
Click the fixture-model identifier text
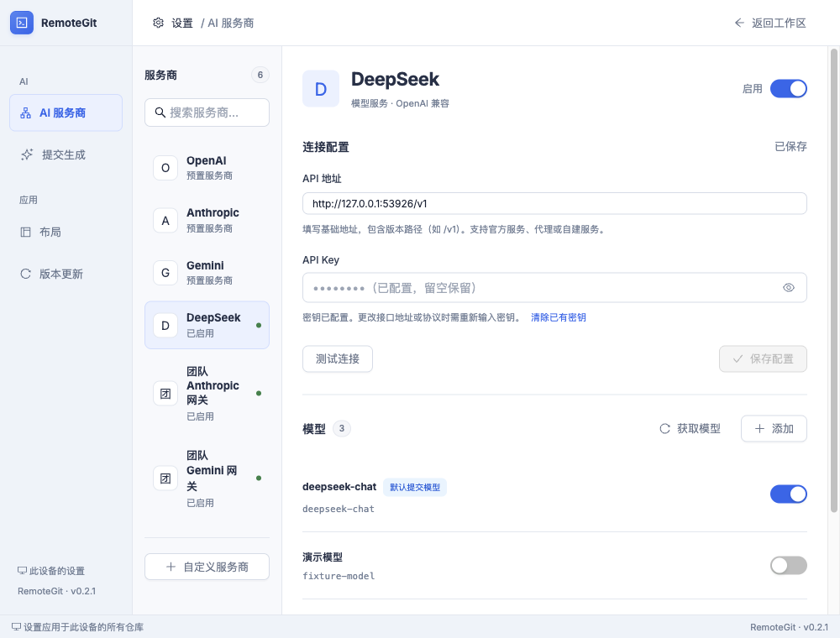tap(339, 576)
